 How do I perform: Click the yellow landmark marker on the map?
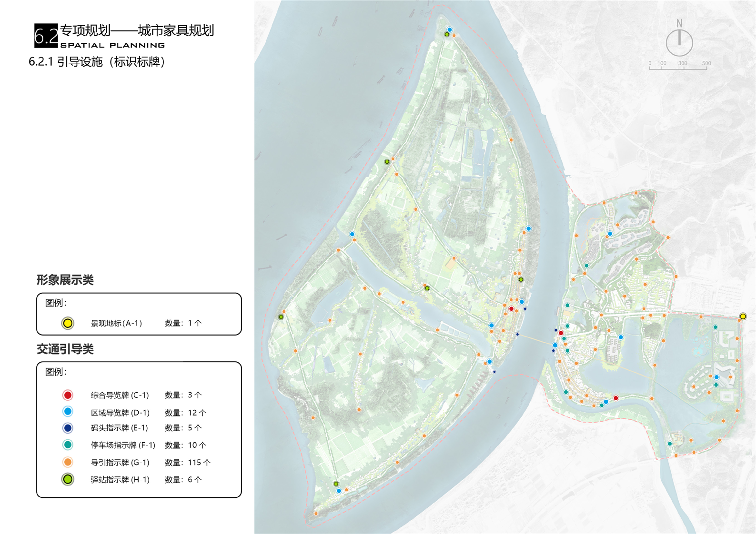[x=743, y=316]
